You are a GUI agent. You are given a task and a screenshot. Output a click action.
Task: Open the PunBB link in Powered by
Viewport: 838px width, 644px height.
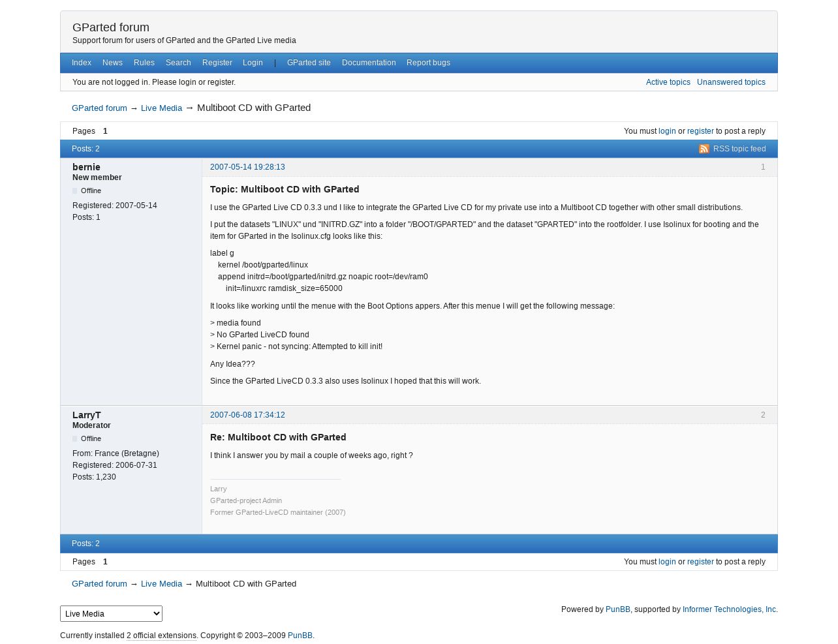(617, 609)
